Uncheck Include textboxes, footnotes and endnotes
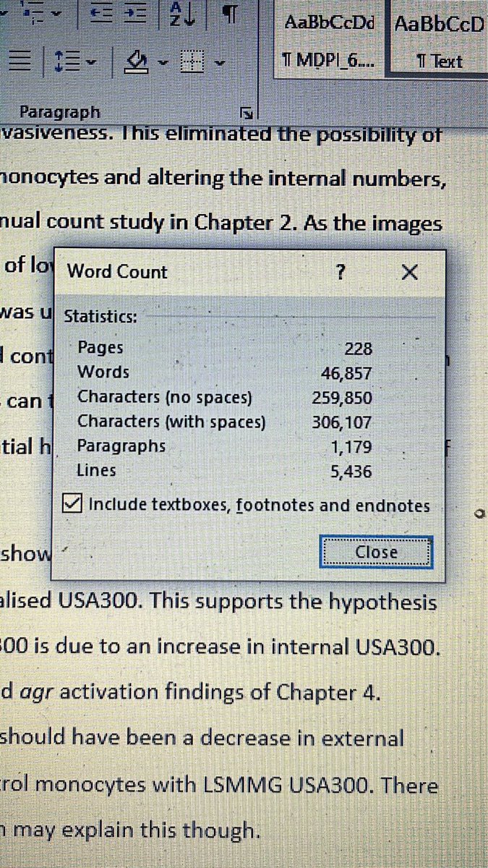Image resolution: width=488 pixels, height=868 pixels. [74, 504]
